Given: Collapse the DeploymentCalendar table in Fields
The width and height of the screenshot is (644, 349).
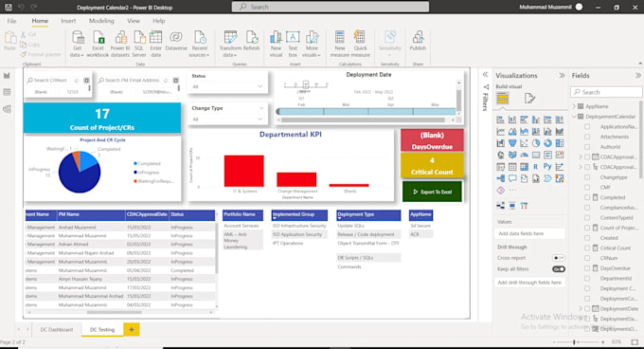Looking at the screenshot, I should click(x=574, y=117).
